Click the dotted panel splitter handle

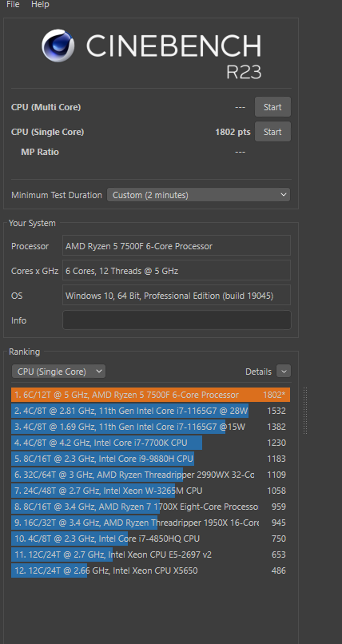coord(305,411)
